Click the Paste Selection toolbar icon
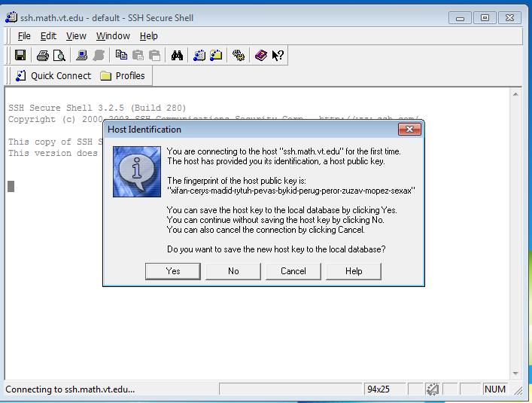The height and width of the screenshot is (403, 532). coord(155,55)
